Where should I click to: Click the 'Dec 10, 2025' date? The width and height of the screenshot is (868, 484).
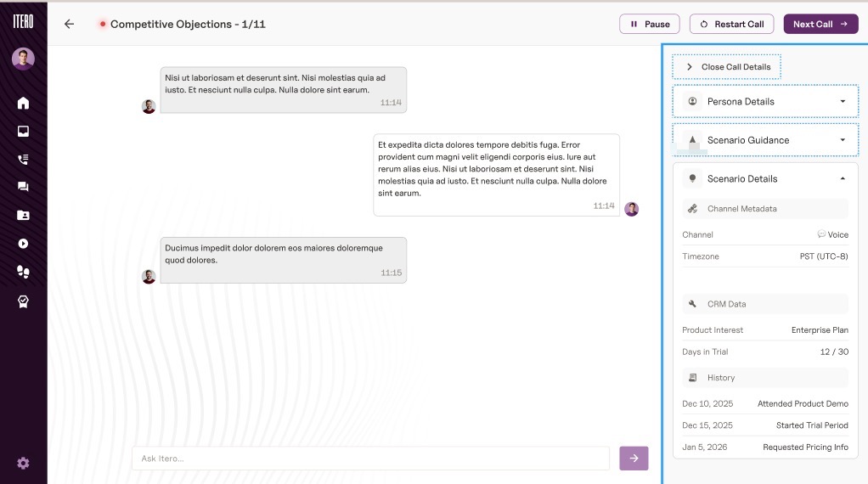tap(707, 403)
